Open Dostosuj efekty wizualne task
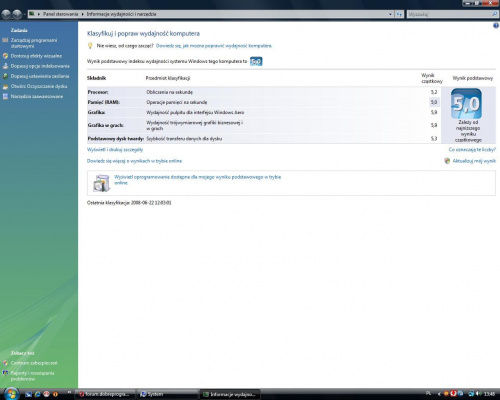500x400 pixels. click(36, 56)
